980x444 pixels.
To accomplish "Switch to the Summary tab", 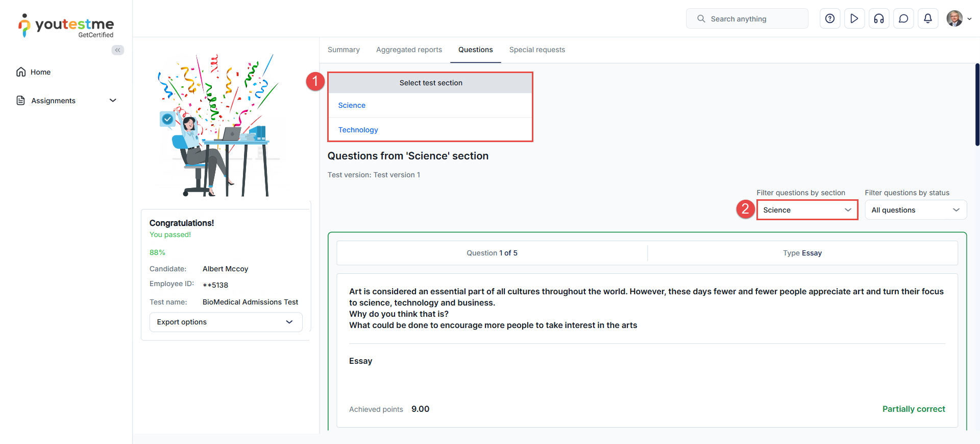I will click(x=344, y=50).
